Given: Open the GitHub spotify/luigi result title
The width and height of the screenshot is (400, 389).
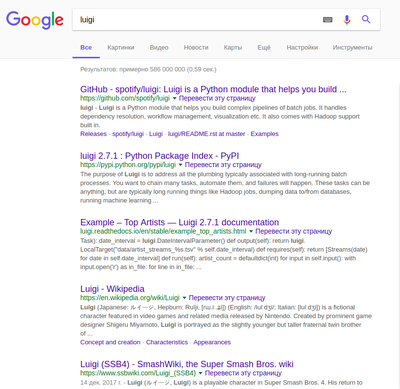Looking at the screenshot, I should coord(213,89).
